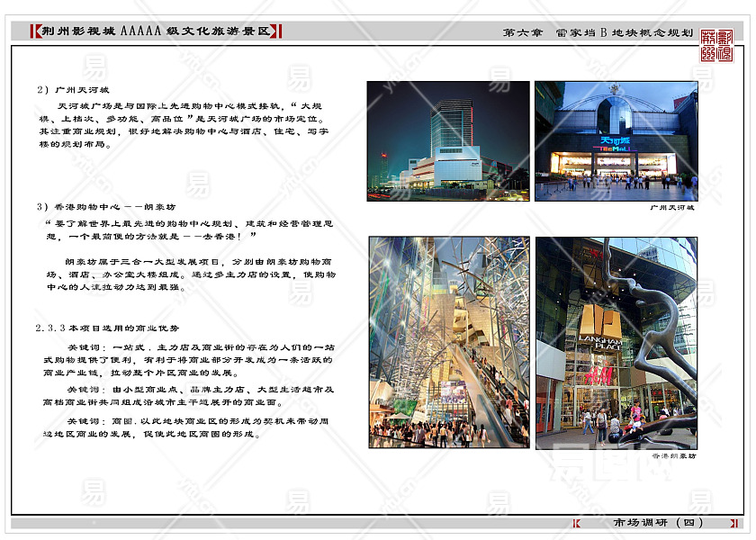Image resolution: width=756 pixels, height=540 pixels.
Task: Select chapter heading 第六章 雷家垱 B 地块概念规划
Action: point(598,32)
